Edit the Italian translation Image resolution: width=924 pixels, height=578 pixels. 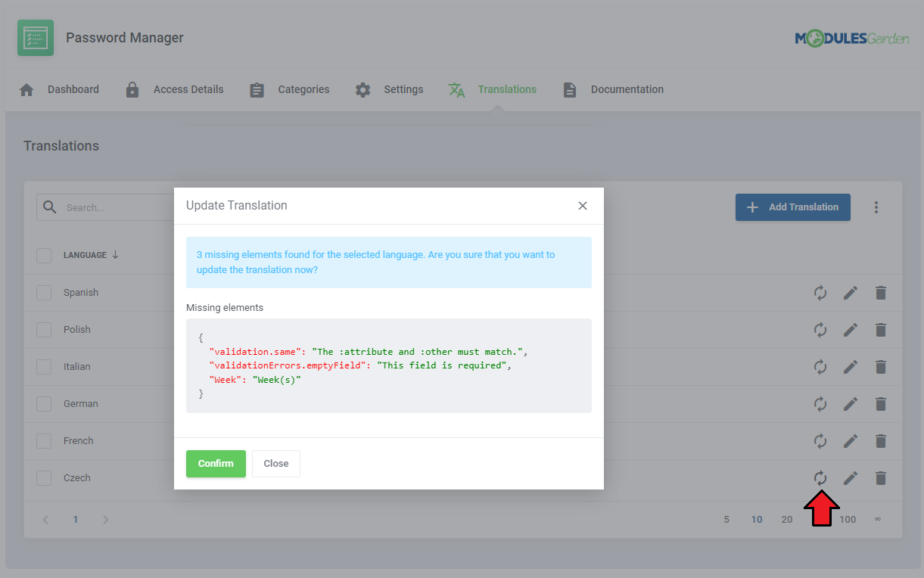(x=851, y=367)
